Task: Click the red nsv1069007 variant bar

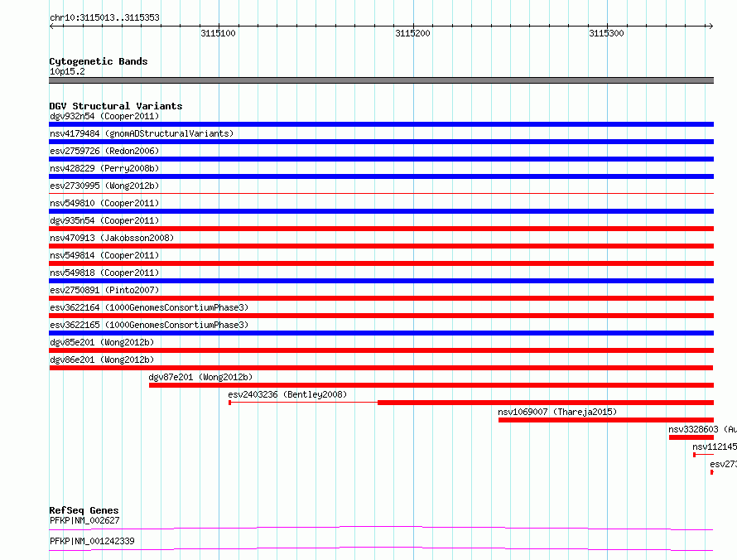Action: point(606,420)
